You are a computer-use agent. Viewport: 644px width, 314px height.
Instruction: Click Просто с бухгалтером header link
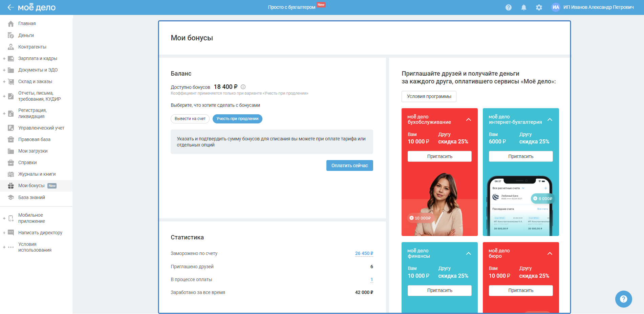click(292, 7)
